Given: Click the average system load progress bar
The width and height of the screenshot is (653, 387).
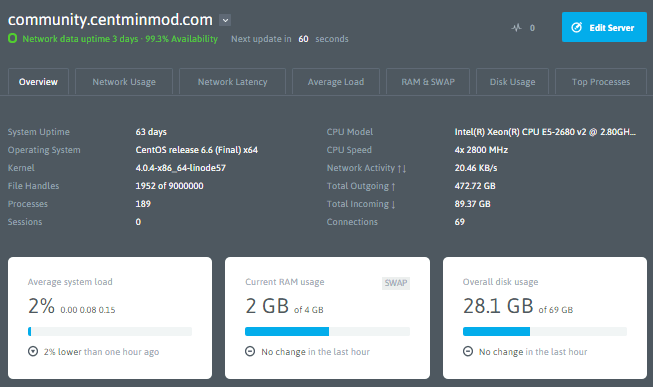Looking at the screenshot, I should tap(110, 332).
